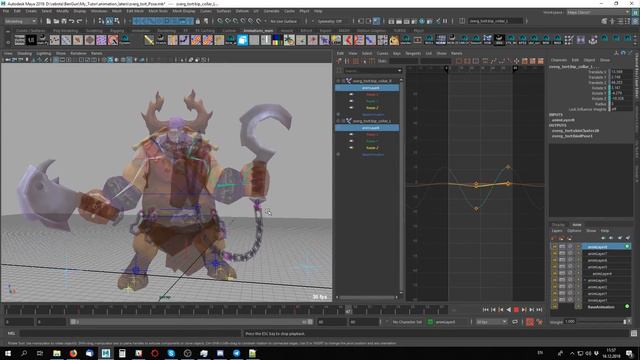The height and width of the screenshot is (360, 640).
Task: Open animation preferences icon beside Auto Key
Action: click(x=540, y=322)
